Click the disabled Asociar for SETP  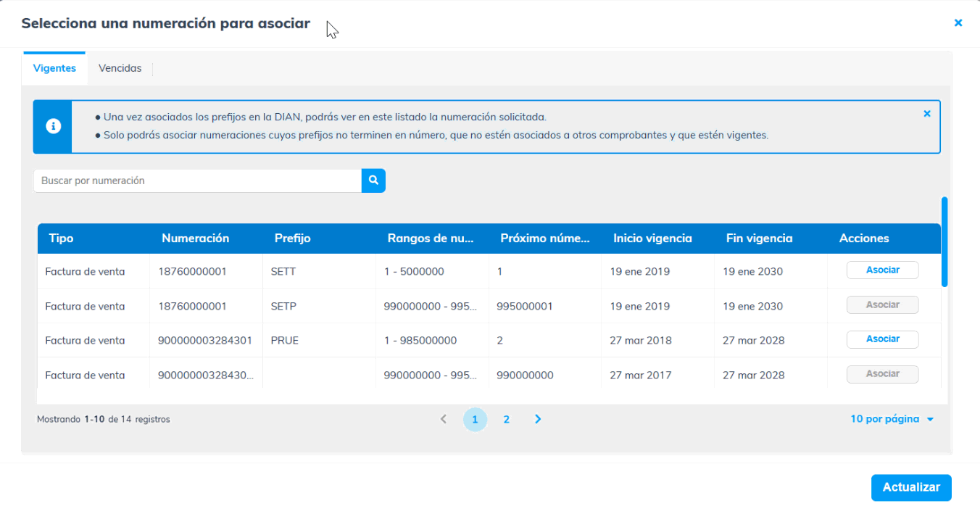pos(882,305)
